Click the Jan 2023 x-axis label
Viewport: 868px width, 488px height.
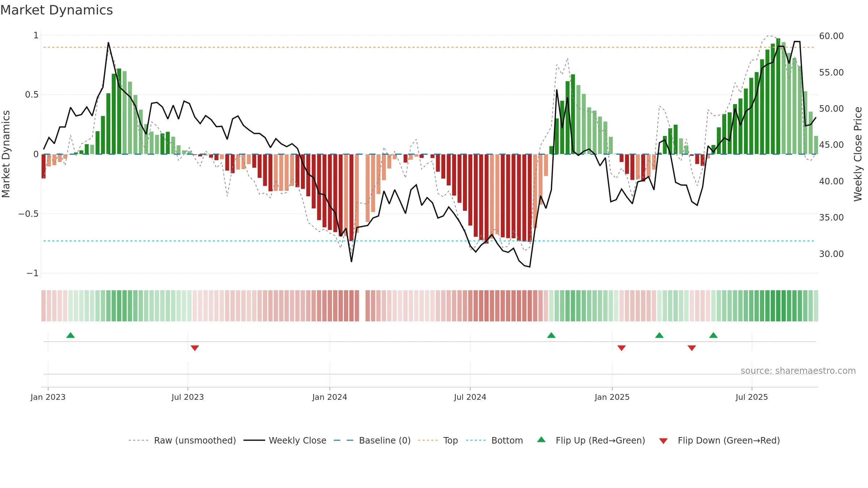coord(48,397)
